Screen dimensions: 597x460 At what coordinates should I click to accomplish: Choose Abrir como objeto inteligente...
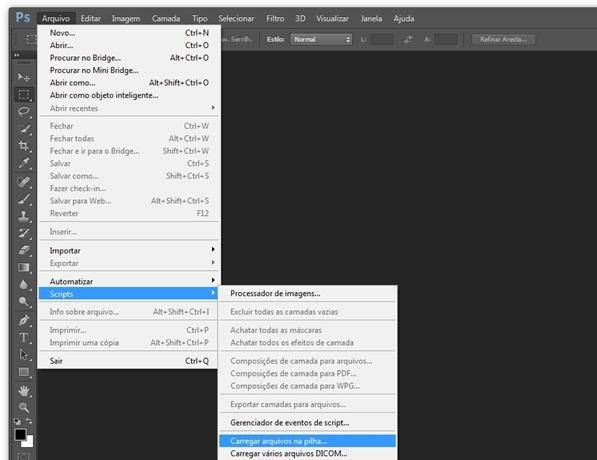(129, 95)
